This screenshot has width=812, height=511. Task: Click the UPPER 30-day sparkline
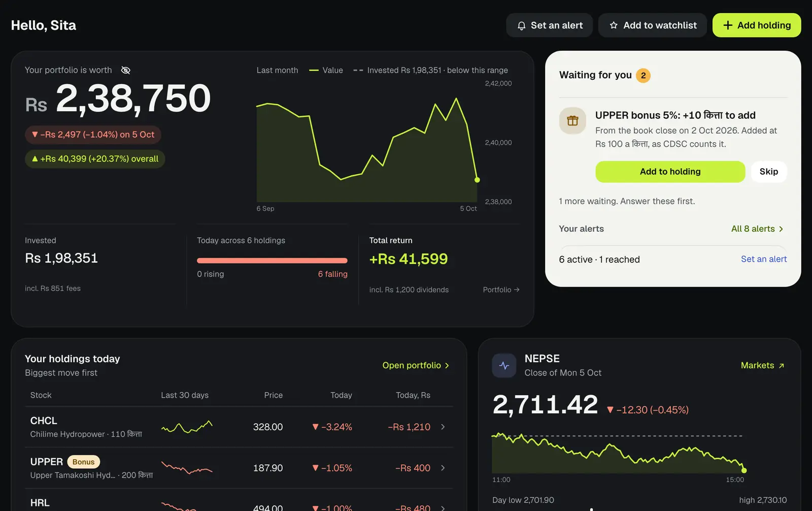click(x=187, y=467)
